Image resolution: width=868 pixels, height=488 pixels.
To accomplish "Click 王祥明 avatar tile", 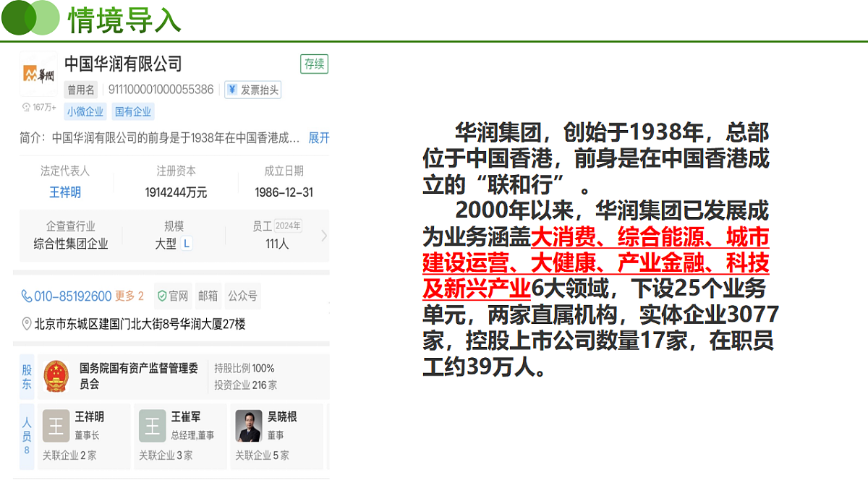I will (x=56, y=425).
